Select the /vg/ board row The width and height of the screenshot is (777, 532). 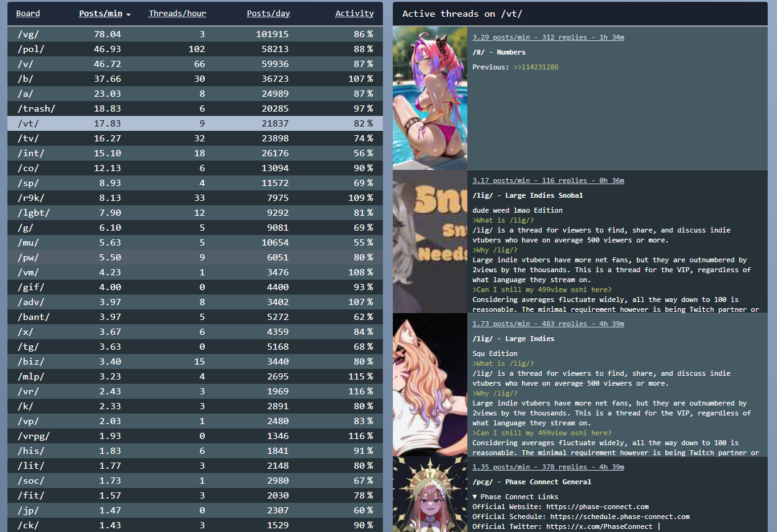pyautogui.click(x=195, y=34)
